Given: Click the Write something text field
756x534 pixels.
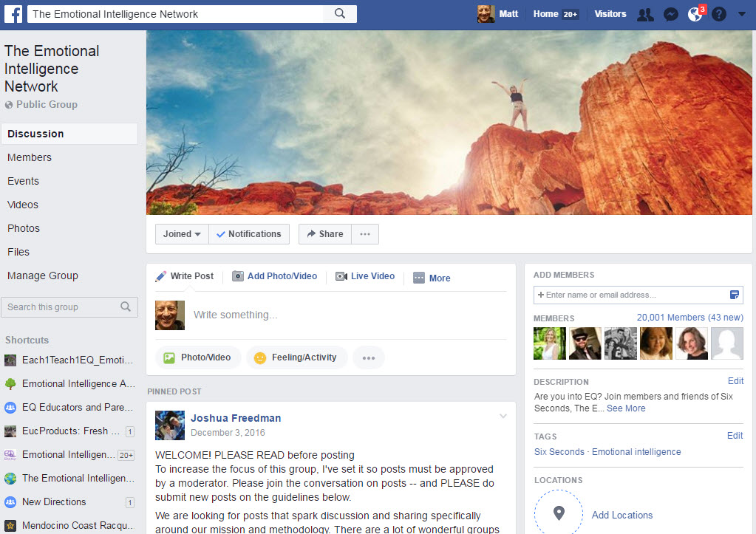Looking at the screenshot, I should (x=347, y=315).
